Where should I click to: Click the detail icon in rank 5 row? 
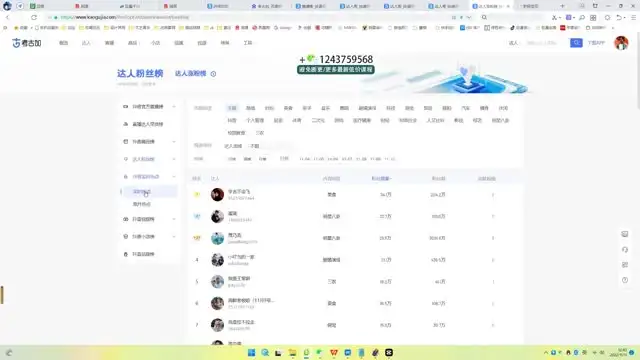493,282
